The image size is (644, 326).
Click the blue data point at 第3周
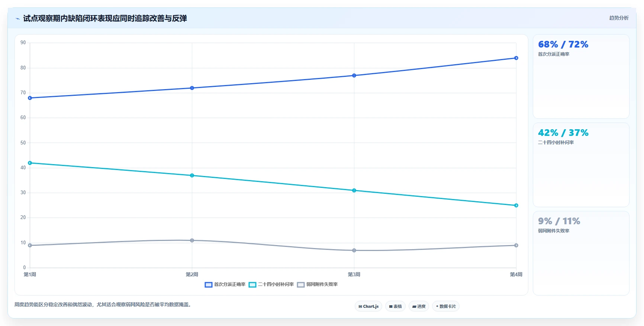354,75
